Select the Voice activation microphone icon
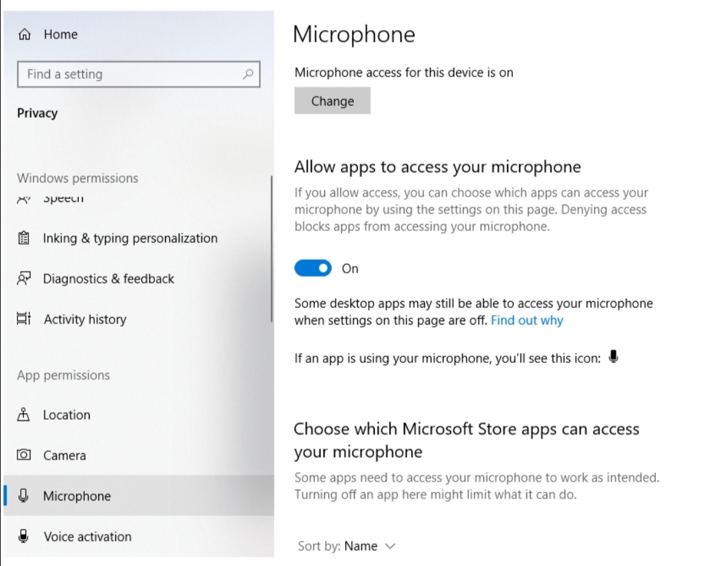This screenshot has width=728, height=566. pyautogui.click(x=24, y=536)
